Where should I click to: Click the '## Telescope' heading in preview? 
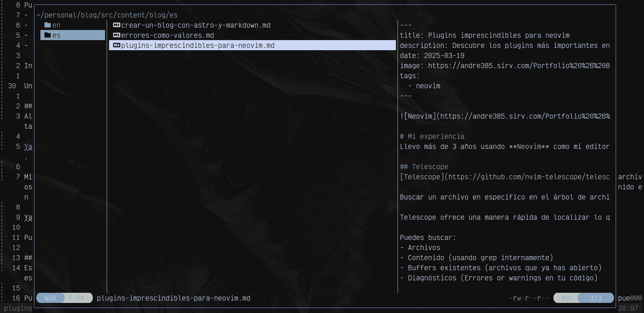(424, 167)
